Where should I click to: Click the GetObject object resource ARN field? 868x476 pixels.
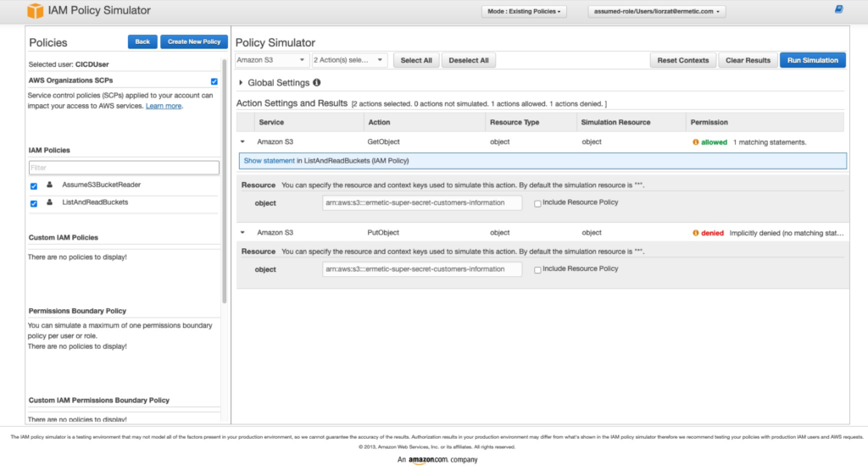pos(422,203)
